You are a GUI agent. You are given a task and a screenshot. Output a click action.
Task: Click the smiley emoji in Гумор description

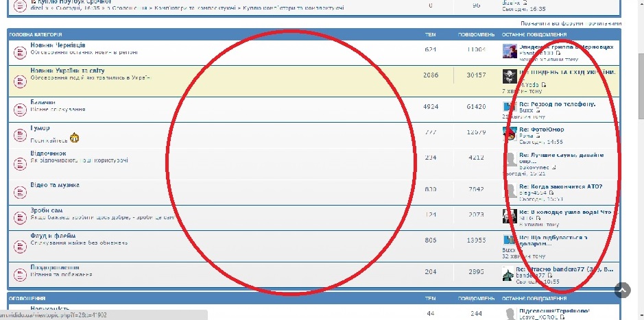74,138
